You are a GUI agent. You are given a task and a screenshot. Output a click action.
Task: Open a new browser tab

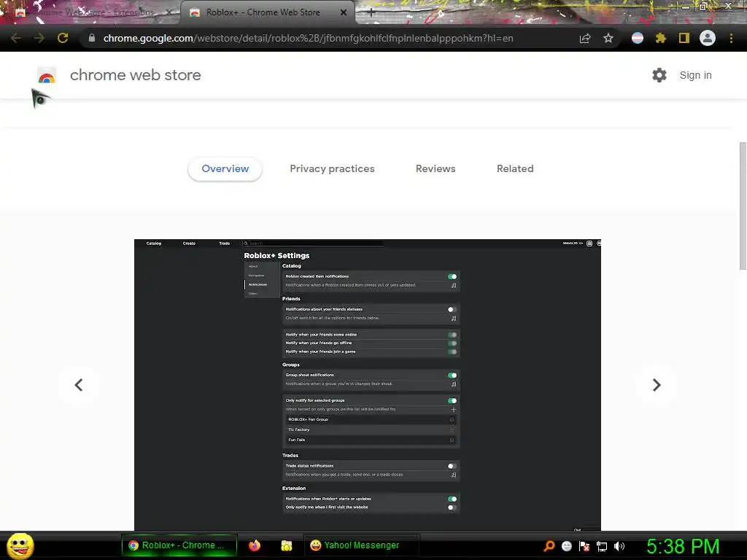(x=371, y=13)
